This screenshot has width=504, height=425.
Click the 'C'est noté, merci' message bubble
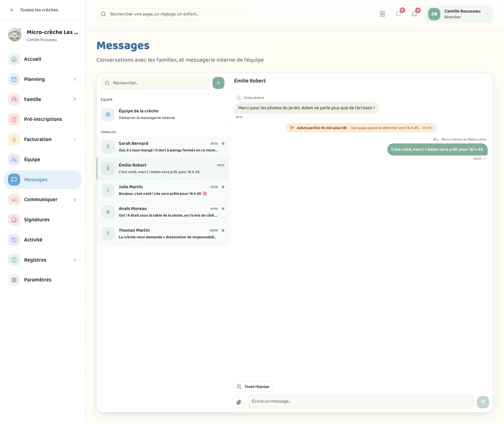[x=437, y=150]
